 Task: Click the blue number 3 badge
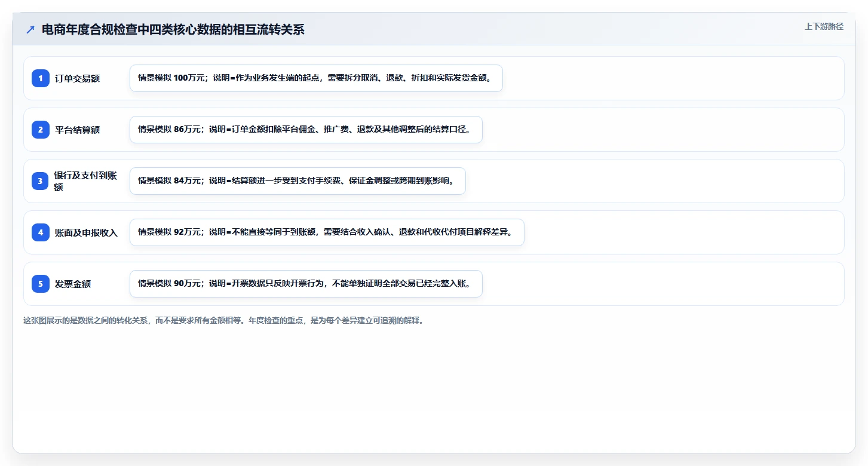41,181
